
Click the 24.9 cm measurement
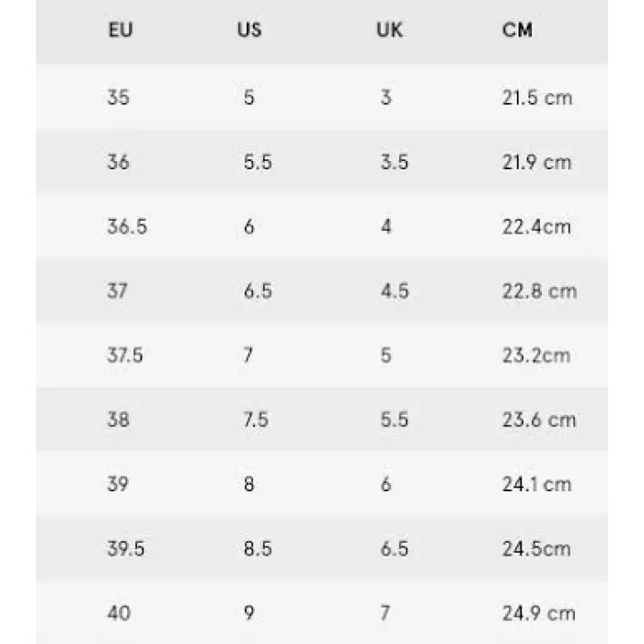click(x=539, y=613)
